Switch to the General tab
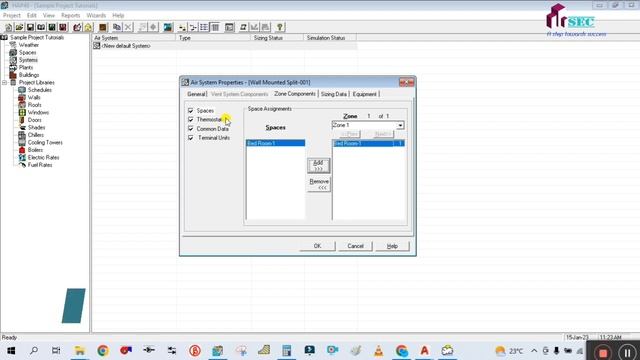Viewport: 640px width, 360px height. pos(196,94)
